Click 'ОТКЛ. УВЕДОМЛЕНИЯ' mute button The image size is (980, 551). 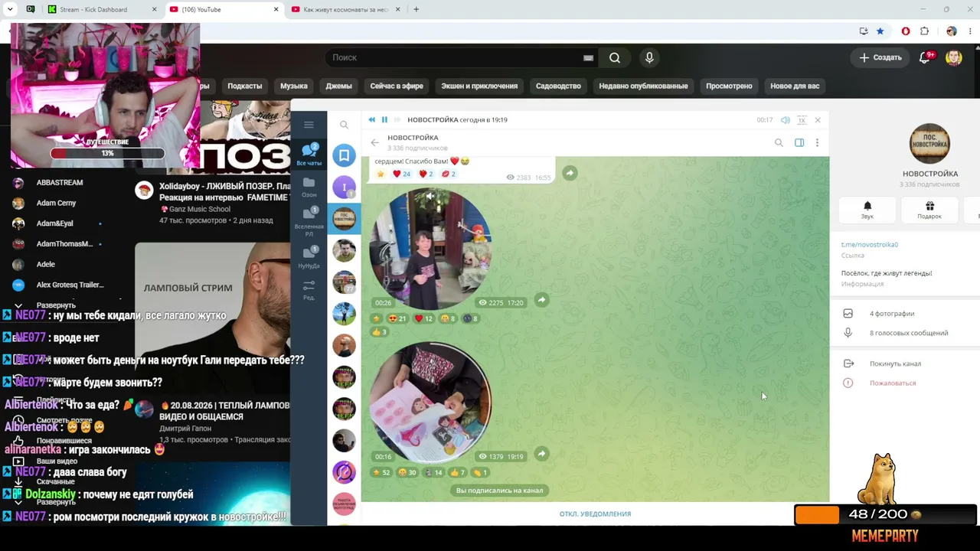coord(595,514)
